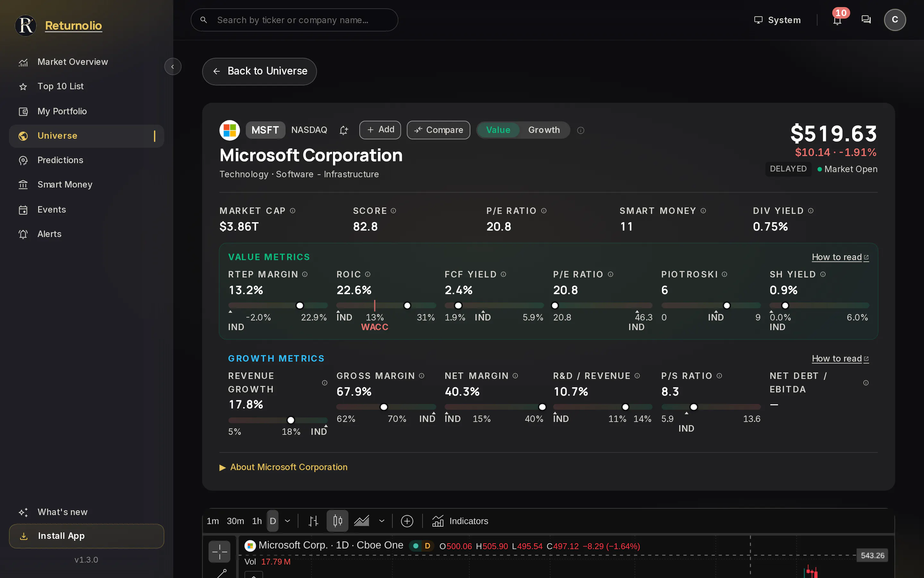Click Back to Universe button
The width and height of the screenshot is (924, 578).
(x=259, y=71)
